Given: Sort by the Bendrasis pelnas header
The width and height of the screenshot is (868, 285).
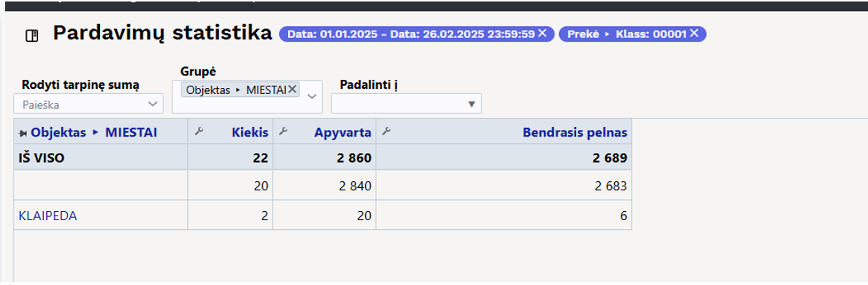Looking at the screenshot, I should pyautogui.click(x=575, y=132).
